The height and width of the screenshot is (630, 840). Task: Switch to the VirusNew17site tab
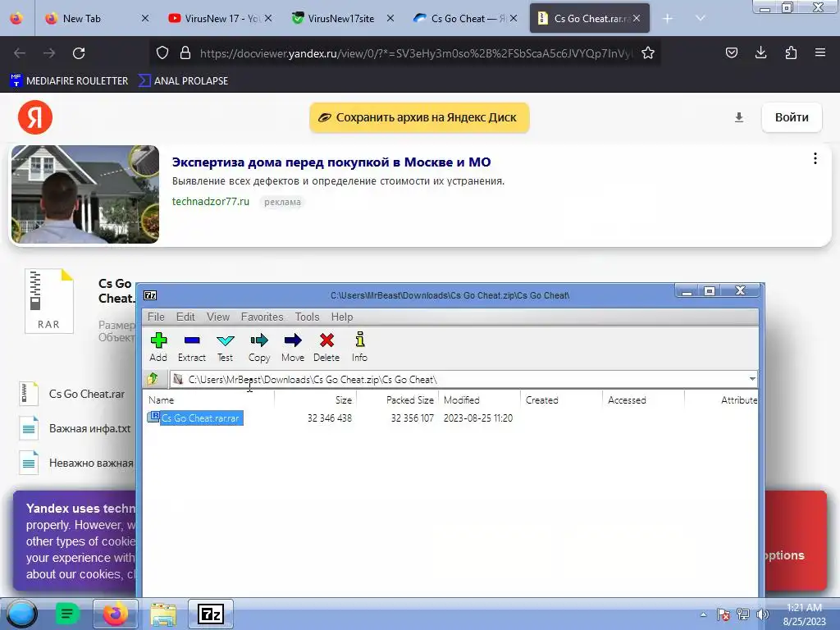pos(343,18)
